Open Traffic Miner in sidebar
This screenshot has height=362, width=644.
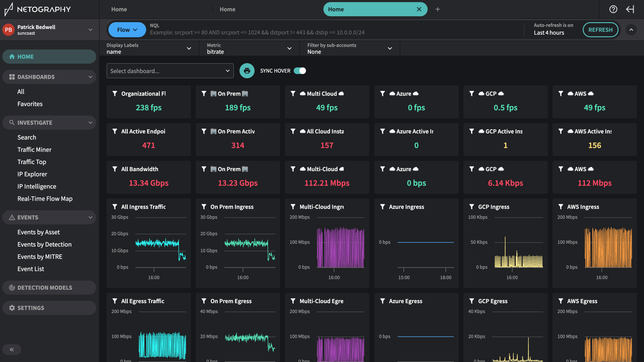click(34, 150)
